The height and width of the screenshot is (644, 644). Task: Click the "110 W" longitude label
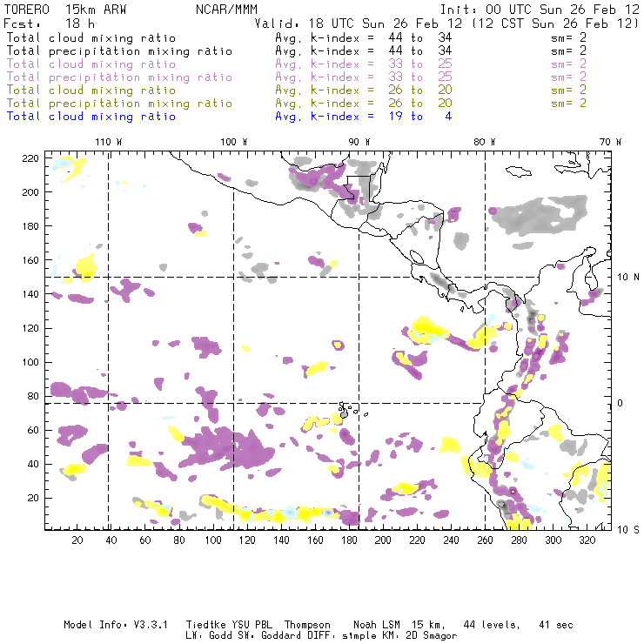[x=109, y=142]
